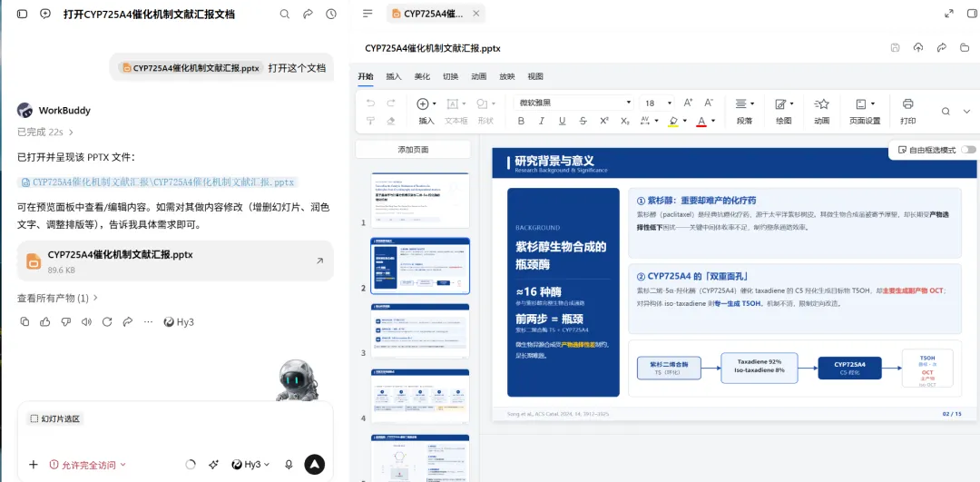Expand the completed 22s details chevron

coord(72,132)
